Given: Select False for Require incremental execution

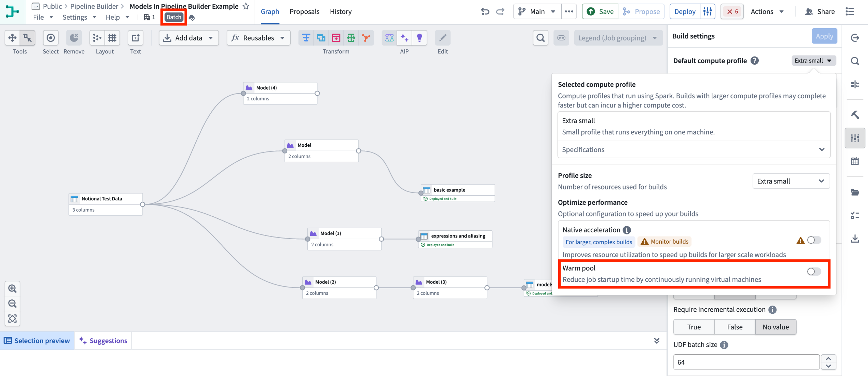Looking at the screenshot, I should tap(735, 327).
